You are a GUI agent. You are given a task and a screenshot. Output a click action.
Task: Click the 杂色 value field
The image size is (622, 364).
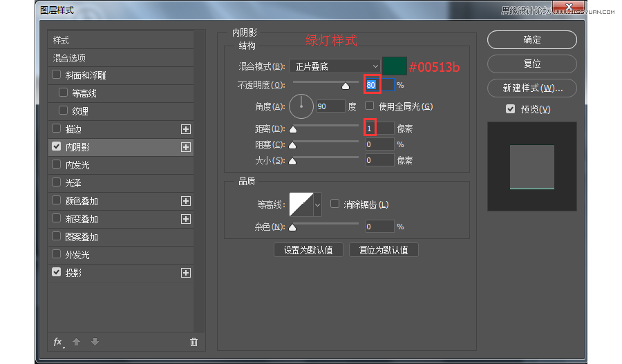tap(379, 227)
